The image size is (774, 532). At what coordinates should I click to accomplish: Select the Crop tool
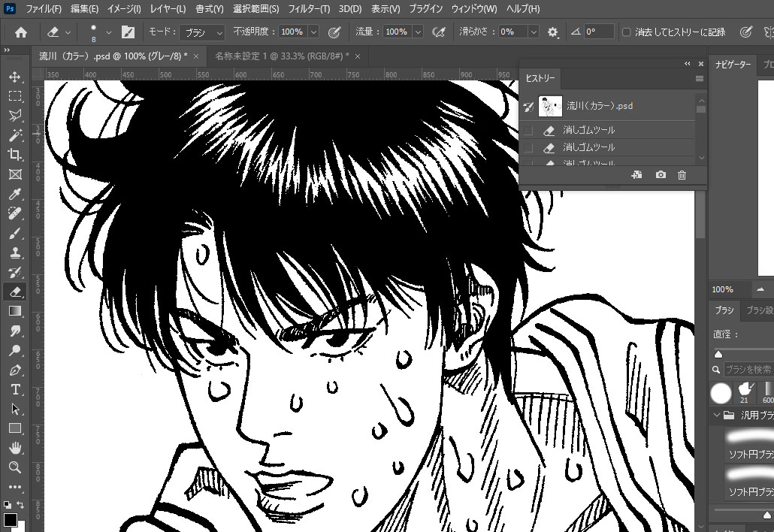(15, 155)
